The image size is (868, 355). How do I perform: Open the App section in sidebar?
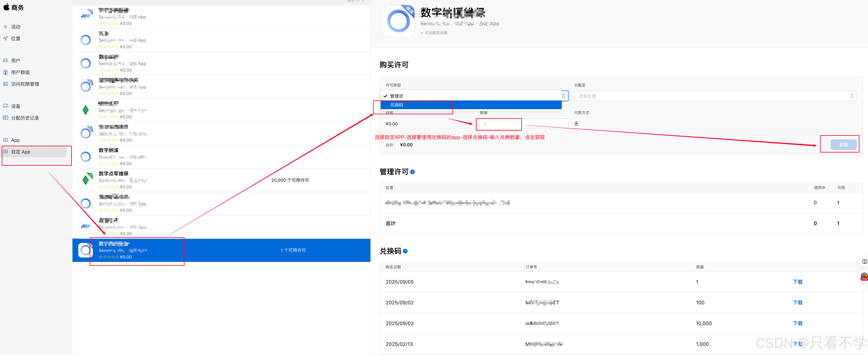pos(15,140)
